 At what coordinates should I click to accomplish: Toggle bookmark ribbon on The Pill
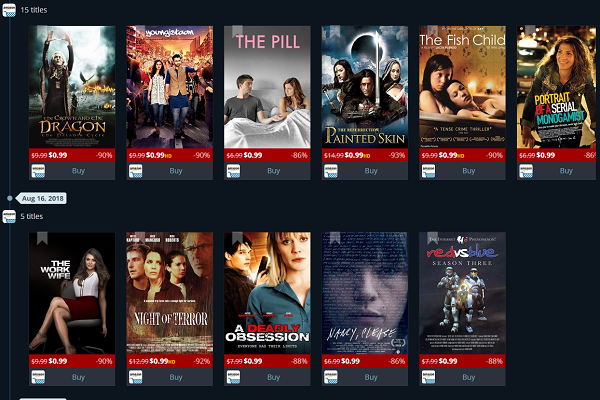237,32
